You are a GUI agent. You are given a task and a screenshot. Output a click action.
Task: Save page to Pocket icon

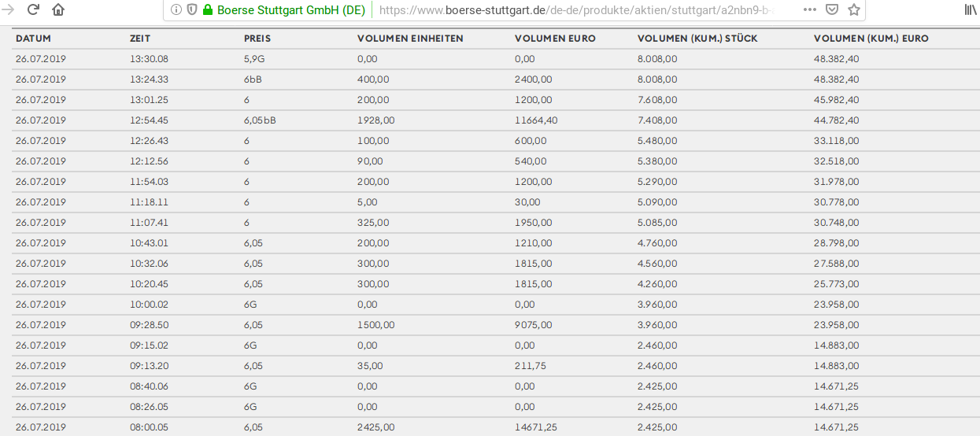(x=832, y=10)
